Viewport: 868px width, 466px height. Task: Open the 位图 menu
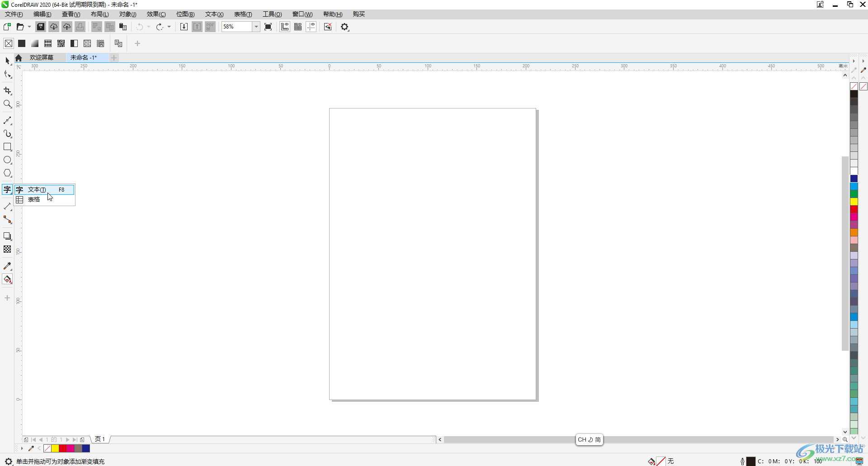[x=185, y=14]
